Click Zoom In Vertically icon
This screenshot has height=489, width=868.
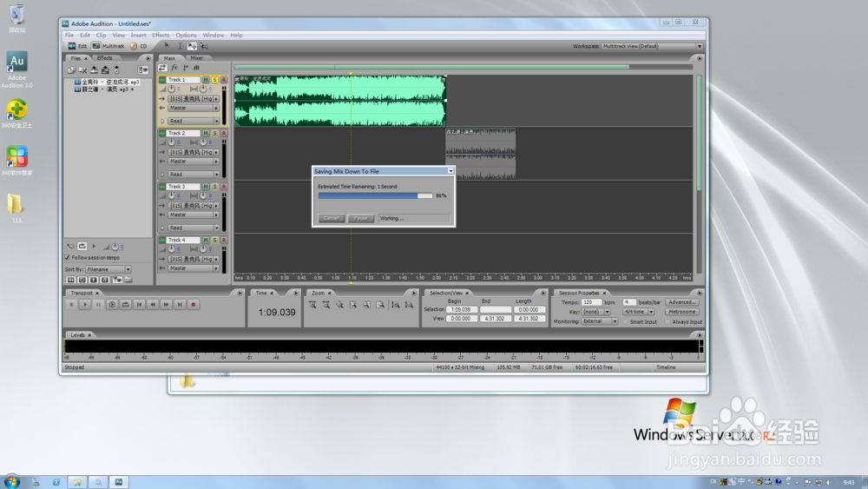[395, 305]
